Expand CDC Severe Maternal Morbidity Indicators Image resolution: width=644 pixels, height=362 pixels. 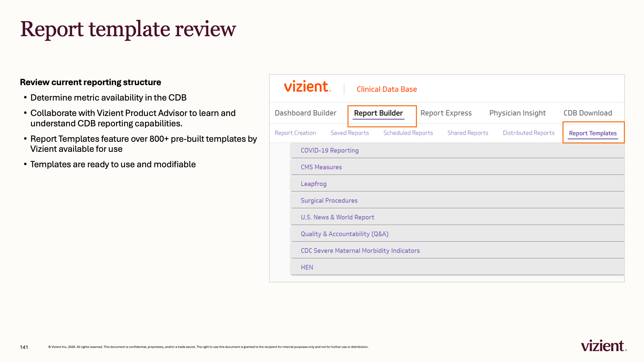[458, 251]
